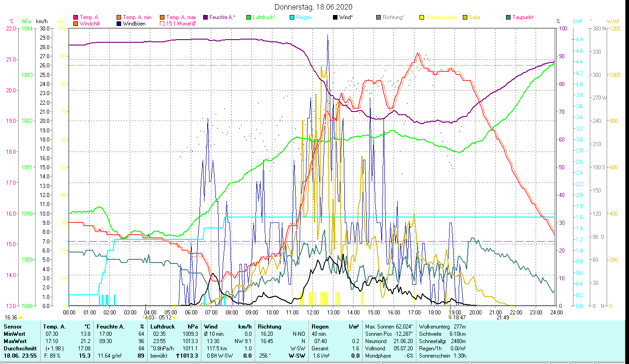Select the green Luftdruck* legend swatch
This screenshot has width=629, height=364.
[249, 17]
